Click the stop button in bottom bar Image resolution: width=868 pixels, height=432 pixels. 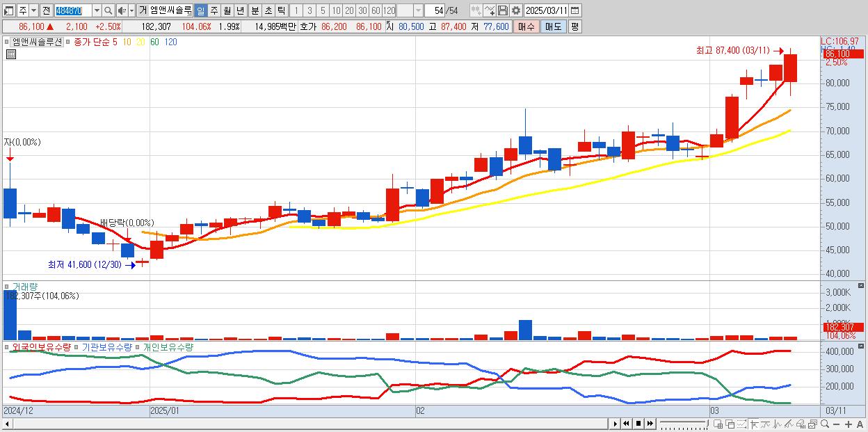coord(638,424)
